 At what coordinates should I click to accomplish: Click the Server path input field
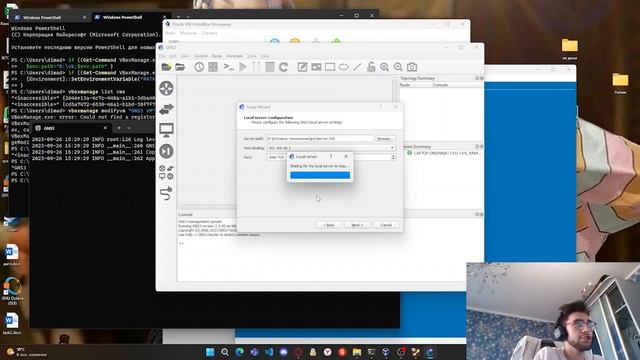[320, 139]
